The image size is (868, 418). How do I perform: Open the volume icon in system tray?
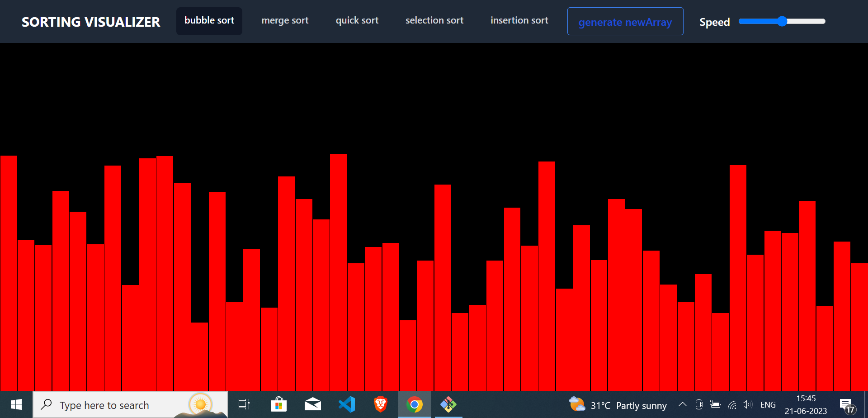point(747,404)
